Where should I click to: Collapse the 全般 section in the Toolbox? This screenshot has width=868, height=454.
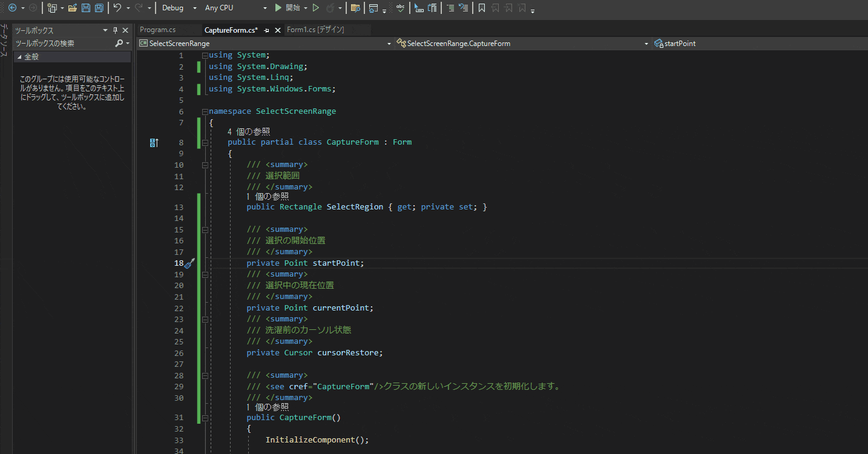pos(20,56)
